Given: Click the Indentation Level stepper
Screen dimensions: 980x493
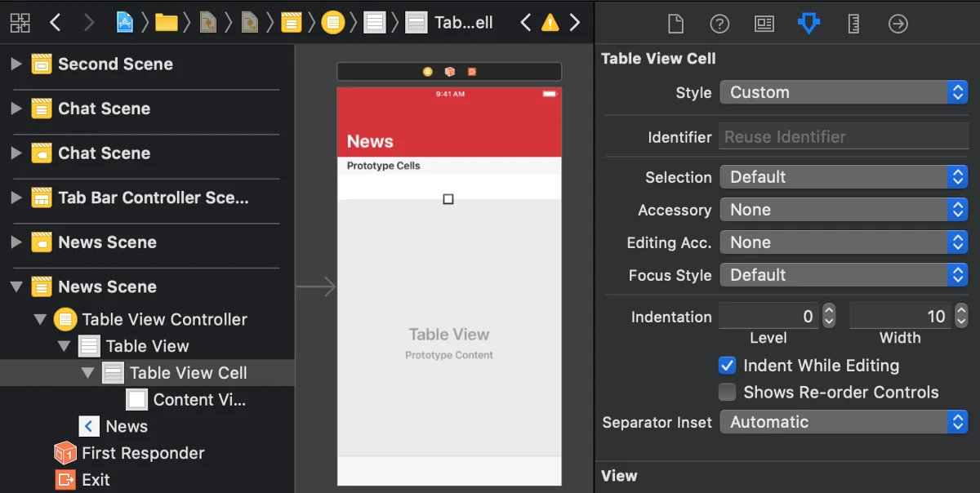Looking at the screenshot, I should 829,317.
